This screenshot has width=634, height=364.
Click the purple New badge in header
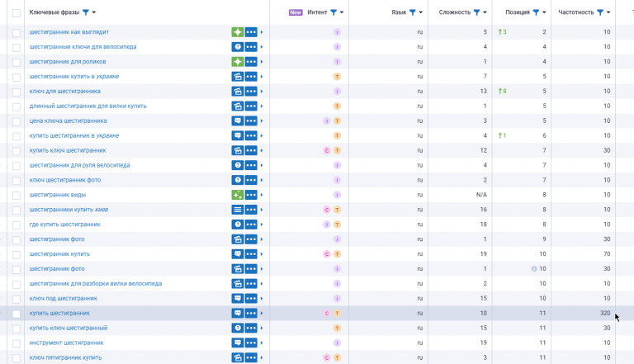296,12
